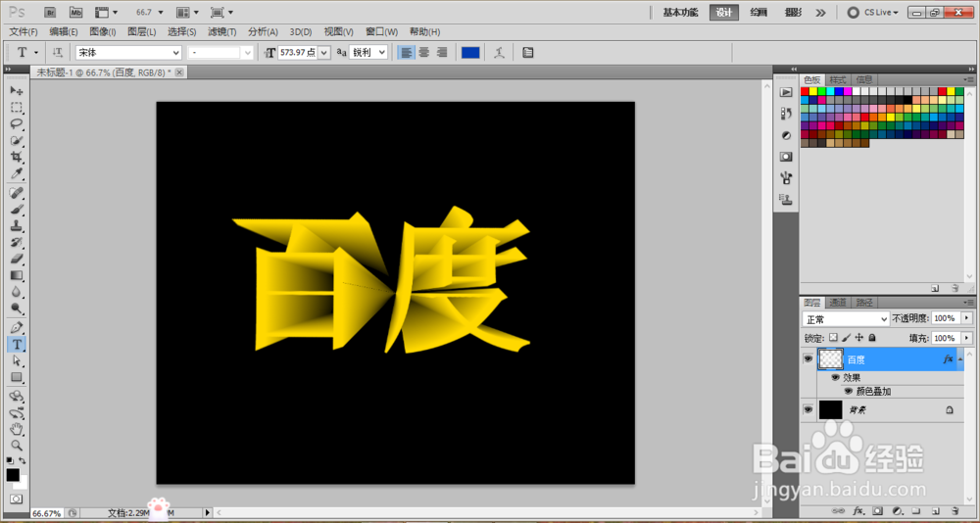
Task: Launch Mini Bridge from the top bar
Action: point(76,12)
